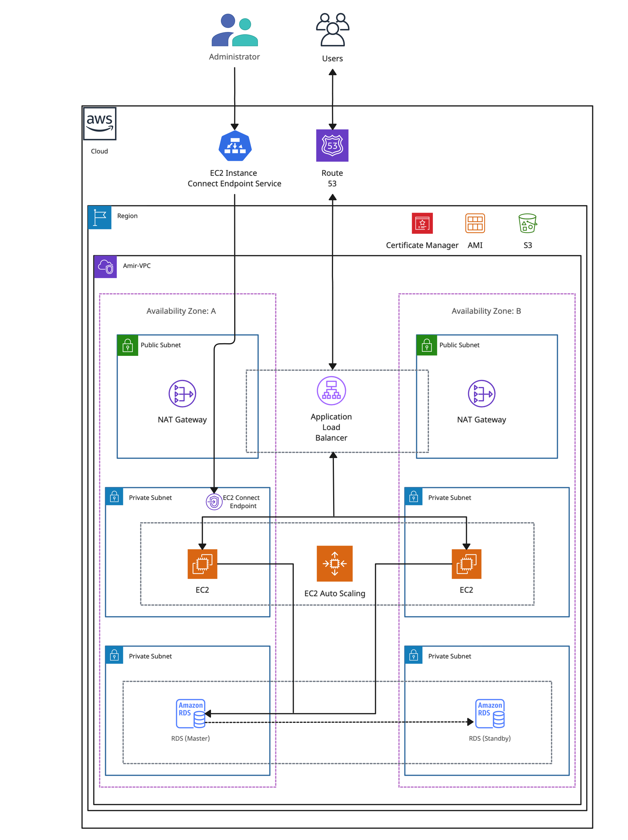Click NAT Gateway icon in Zone B
The image size is (628, 840).
click(x=482, y=394)
